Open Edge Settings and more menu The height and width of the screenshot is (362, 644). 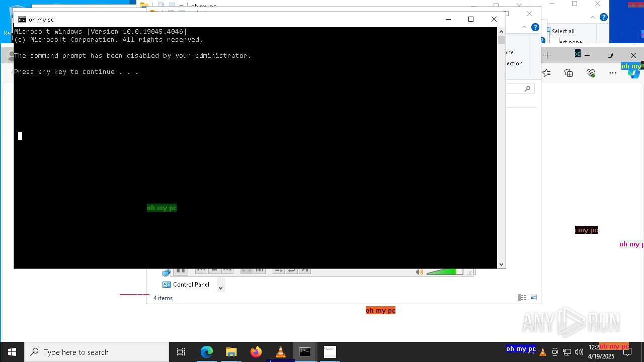pos(613,73)
